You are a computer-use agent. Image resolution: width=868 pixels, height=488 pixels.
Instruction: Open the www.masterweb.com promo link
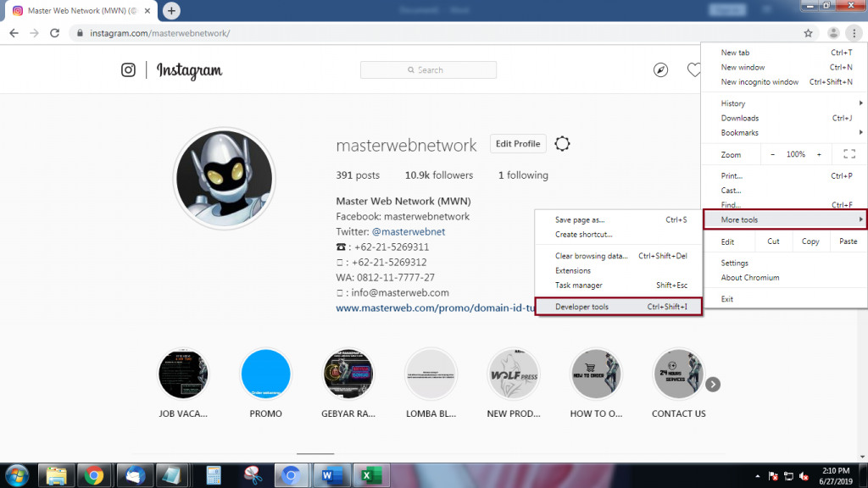[435, 308]
